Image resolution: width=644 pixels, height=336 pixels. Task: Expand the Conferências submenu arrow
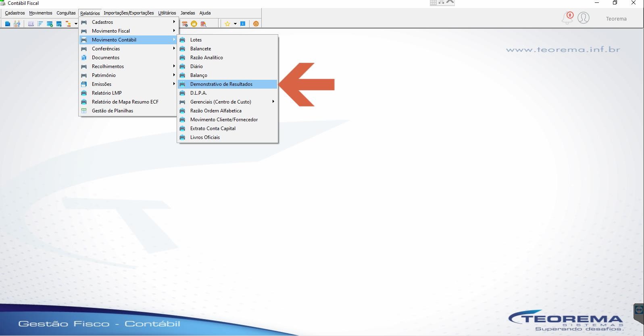(x=174, y=48)
